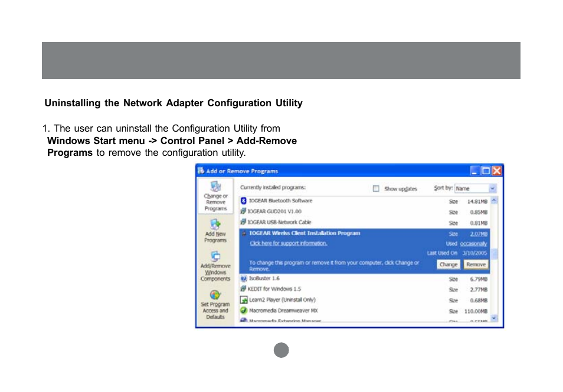This screenshot has height=392, width=563.
Task: Click the Remove button
Action: (x=476, y=264)
